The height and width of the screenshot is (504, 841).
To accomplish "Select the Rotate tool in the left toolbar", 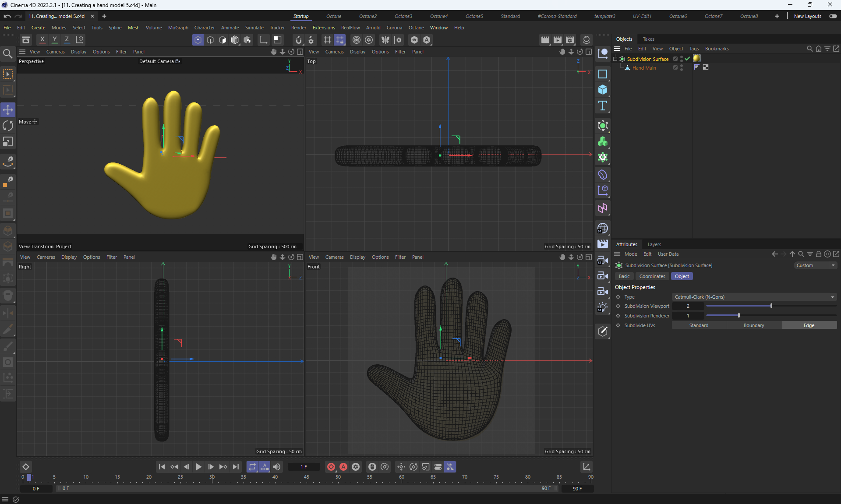I will point(8,126).
